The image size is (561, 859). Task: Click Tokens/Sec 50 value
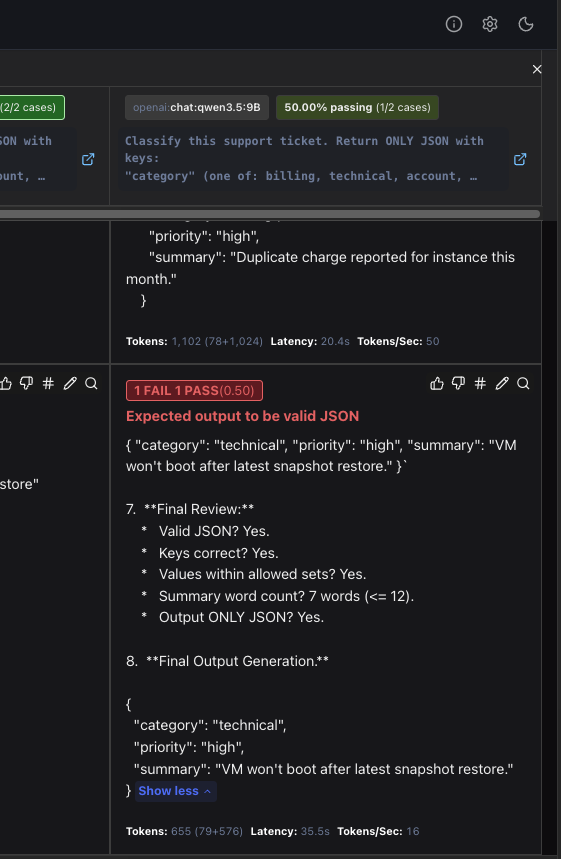click(433, 341)
